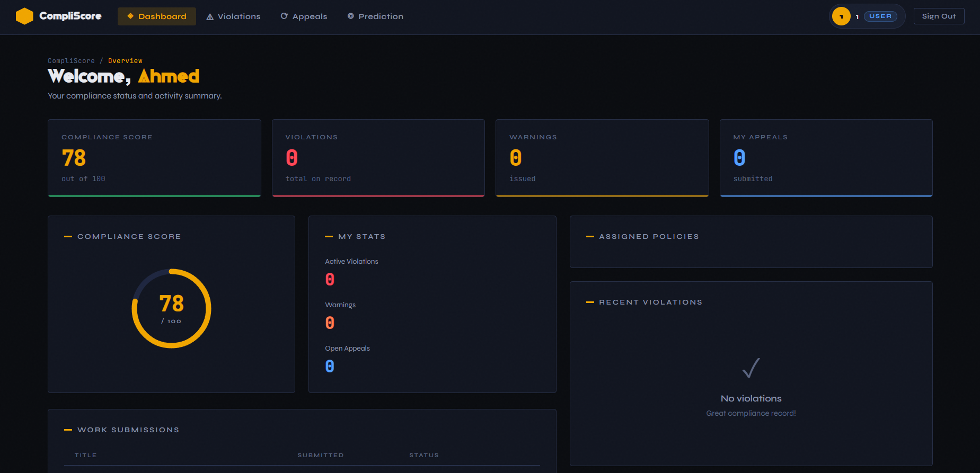Click the Overview breadcrumb
This screenshot has height=473, width=980.
pos(125,61)
